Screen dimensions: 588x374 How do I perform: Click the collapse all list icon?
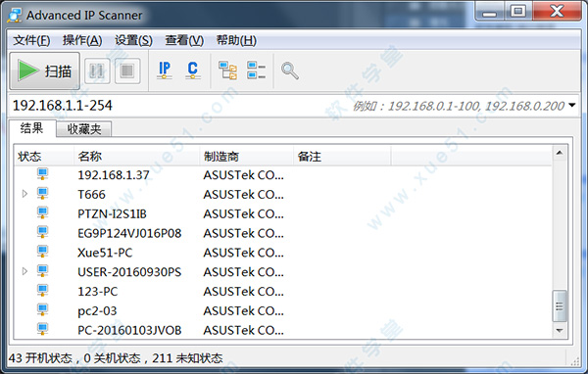tap(256, 70)
